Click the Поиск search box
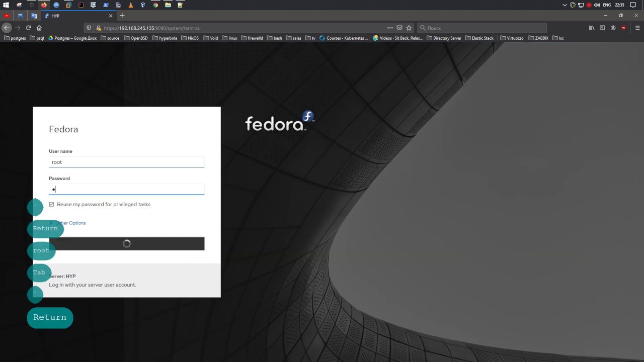 (482, 28)
